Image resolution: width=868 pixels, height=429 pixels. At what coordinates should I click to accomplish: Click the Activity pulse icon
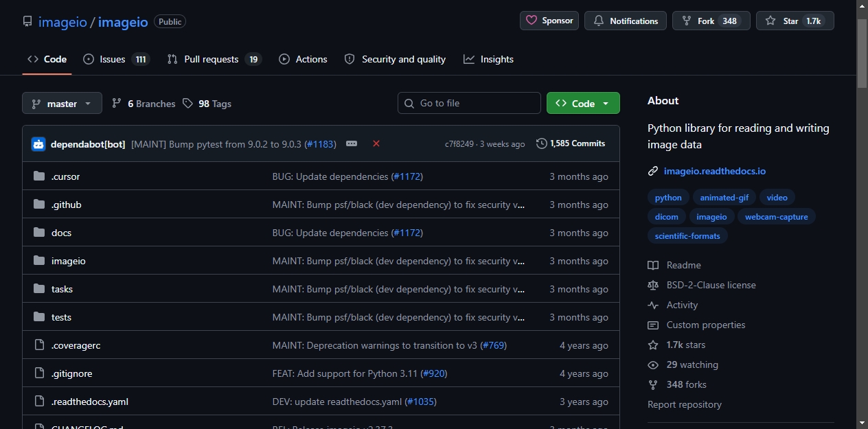point(653,305)
